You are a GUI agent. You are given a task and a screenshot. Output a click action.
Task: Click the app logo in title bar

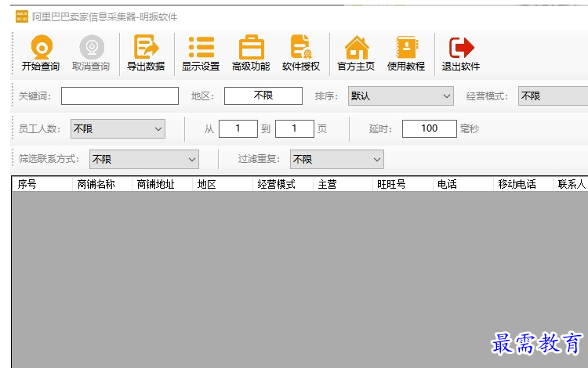pyautogui.click(x=22, y=16)
